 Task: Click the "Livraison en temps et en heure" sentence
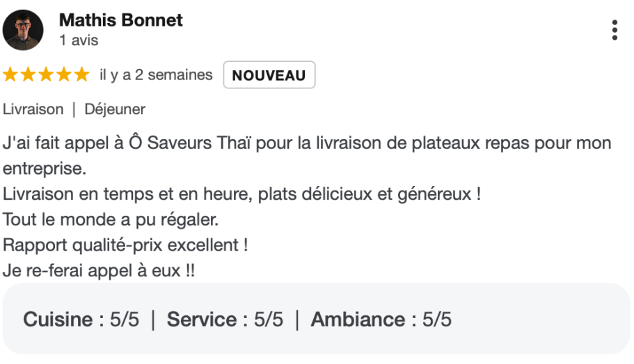125,194
